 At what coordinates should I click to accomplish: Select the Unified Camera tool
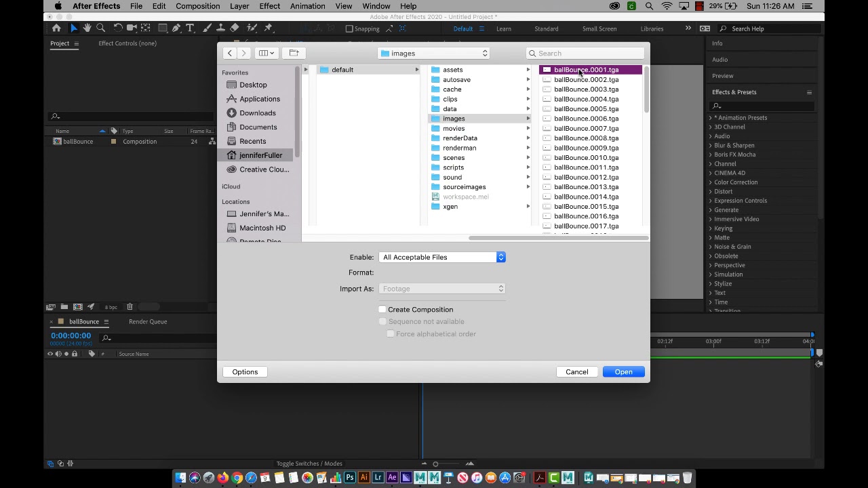click(x=132, y=28)
